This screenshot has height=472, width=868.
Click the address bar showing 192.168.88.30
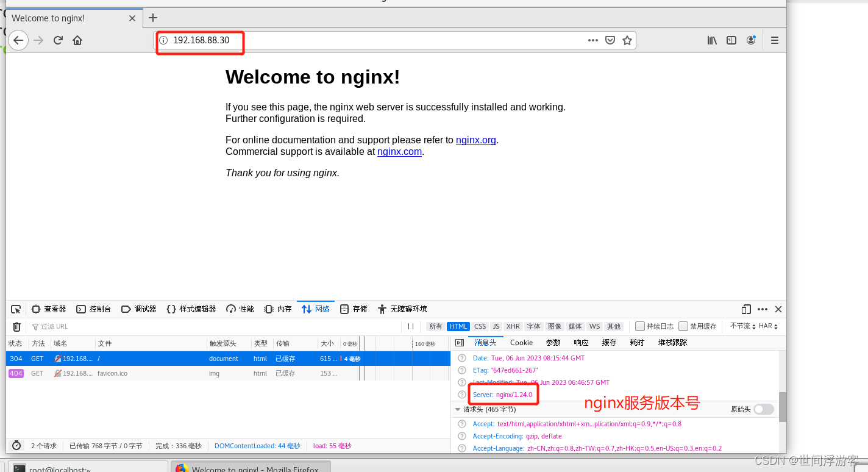(394, 40)
